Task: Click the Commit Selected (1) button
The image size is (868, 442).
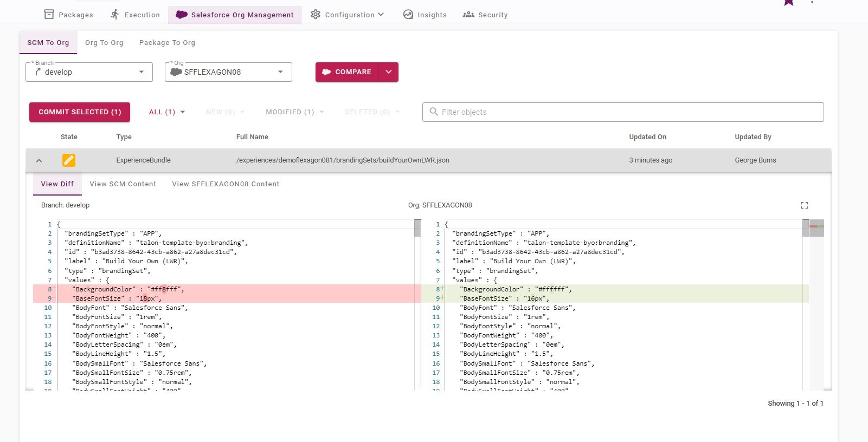Action: coord(80,112)
